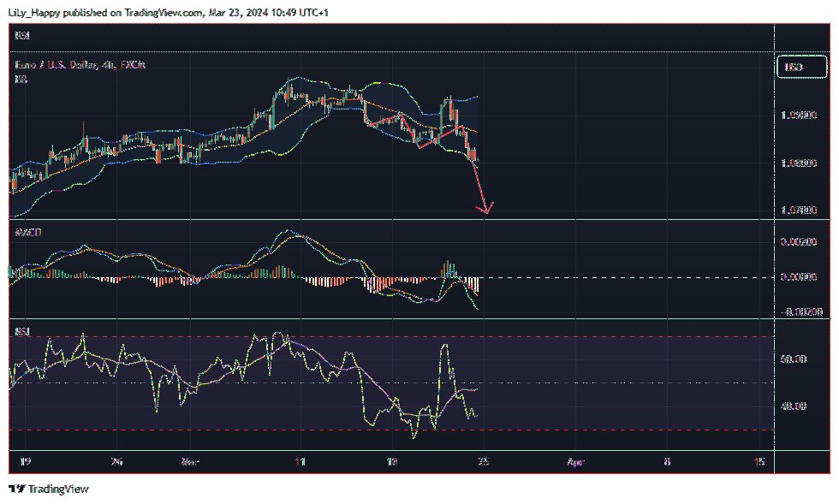The width and height of the screenshot is (839, 504).
Task: Select the MACD indicator label
Action: click(27, 233)
